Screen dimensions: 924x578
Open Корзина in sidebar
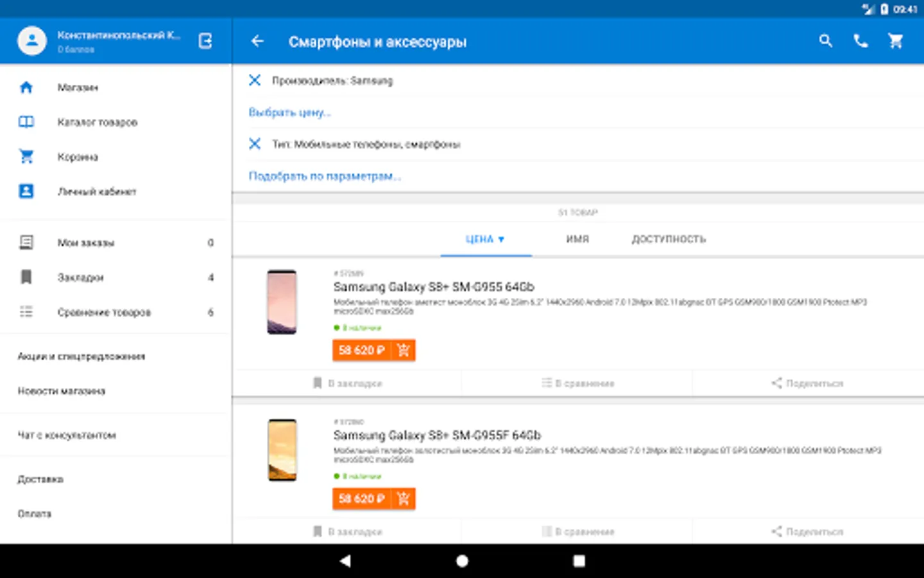pyautogui.click(x=116, y=157)
